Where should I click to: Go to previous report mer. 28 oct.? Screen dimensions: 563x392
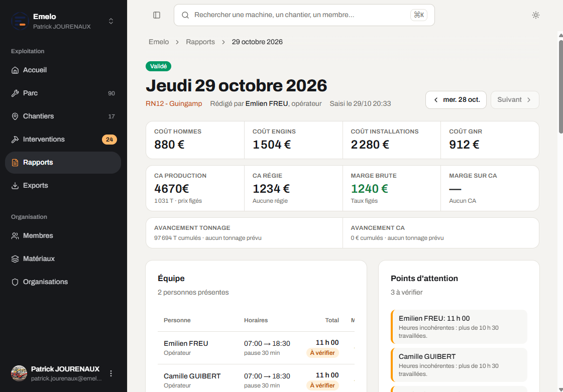(x=456, y=100)
